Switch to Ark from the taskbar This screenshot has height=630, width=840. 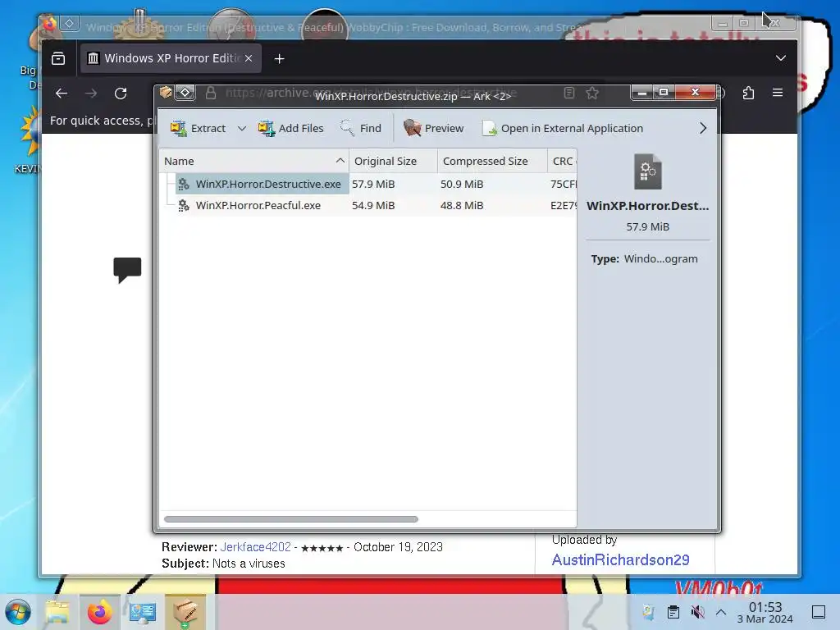coord(185,612)
